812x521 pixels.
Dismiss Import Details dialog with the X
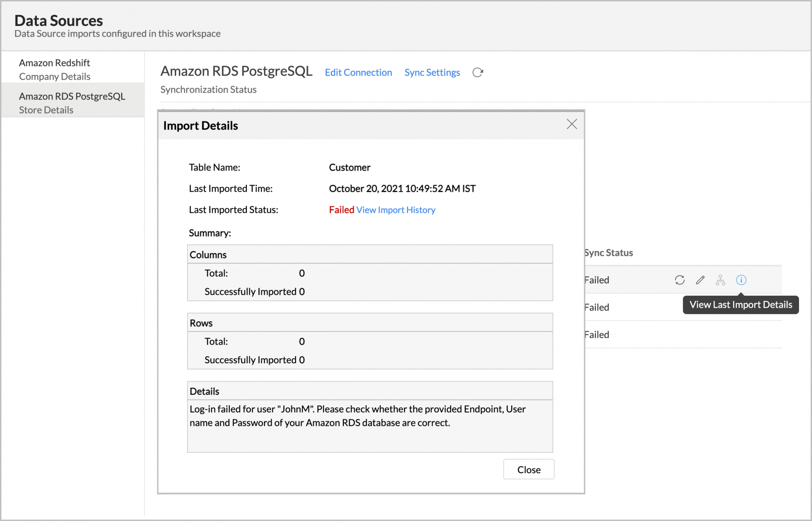572,125
